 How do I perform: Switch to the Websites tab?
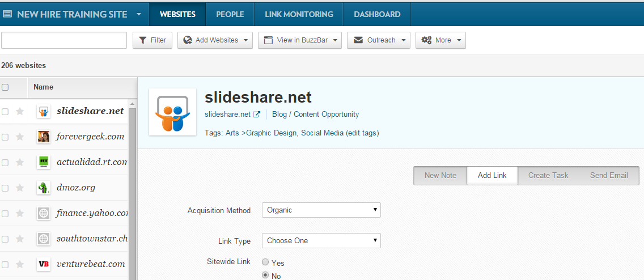coord(177,14)
